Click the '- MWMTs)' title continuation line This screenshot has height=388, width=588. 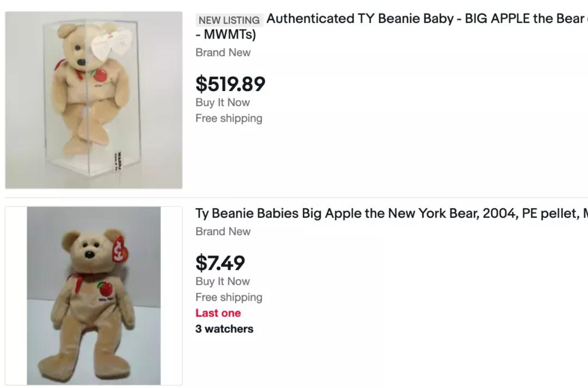tap(225, 35)
